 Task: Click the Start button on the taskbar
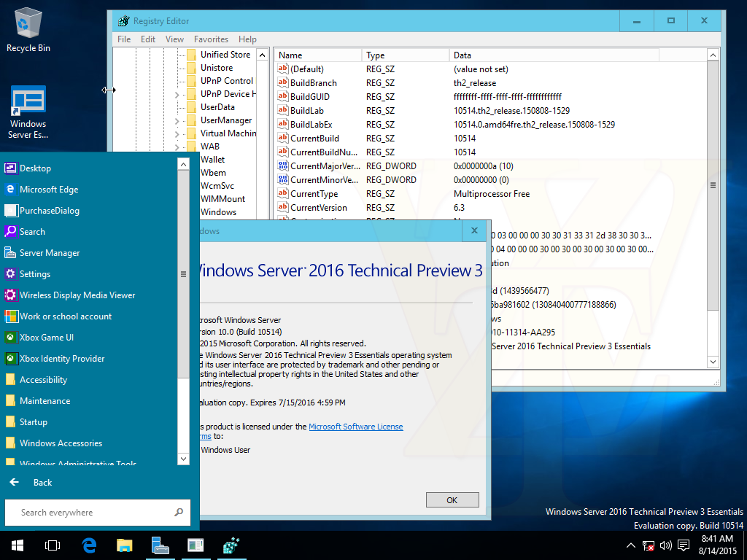coord(18,545)
